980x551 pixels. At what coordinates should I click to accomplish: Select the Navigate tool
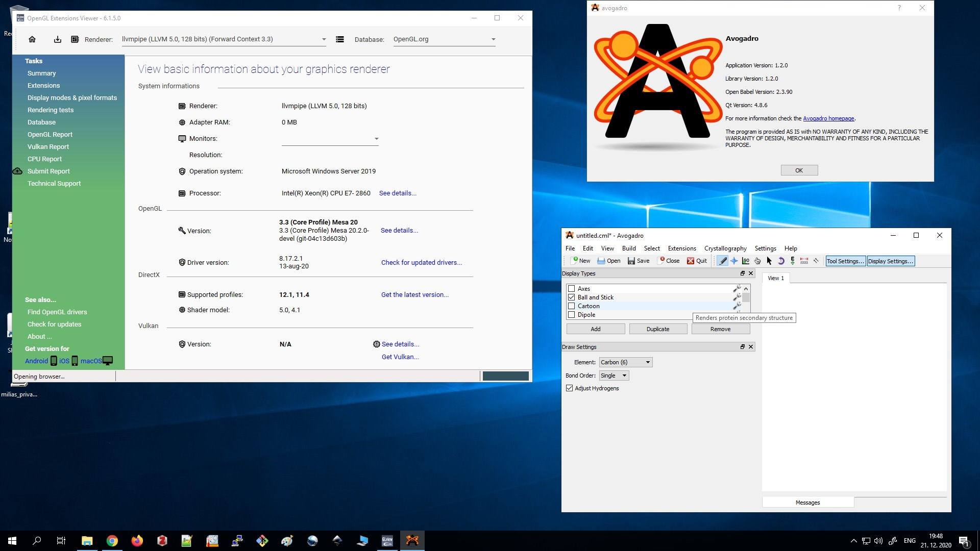(x=734, y=261)
